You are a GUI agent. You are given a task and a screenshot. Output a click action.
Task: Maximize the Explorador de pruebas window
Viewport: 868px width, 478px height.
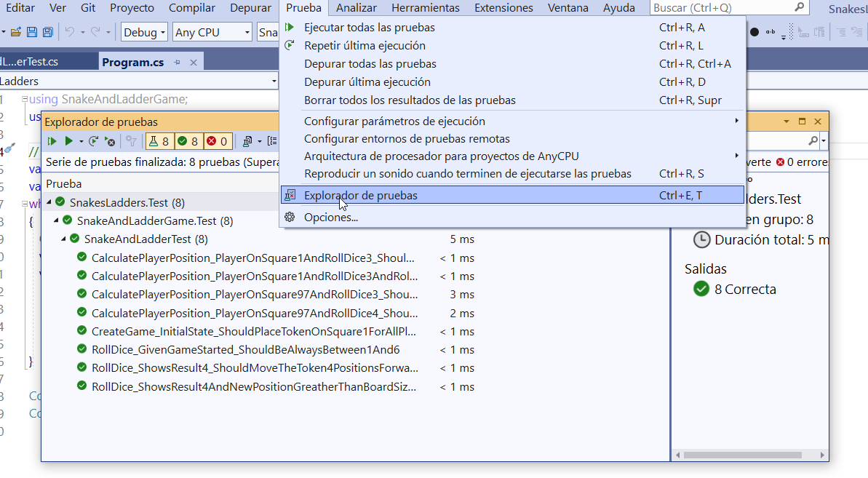click(x=802, y=122)
